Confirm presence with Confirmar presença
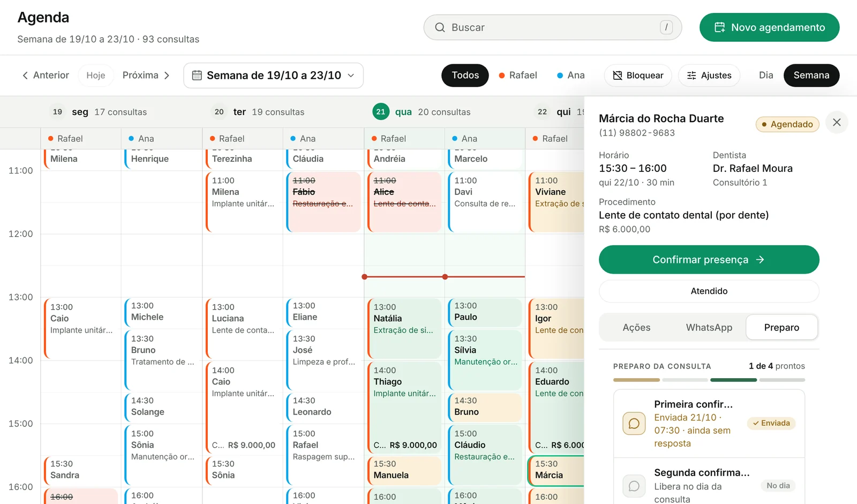Viewport: 857px width, 504px height. point(709,260)
